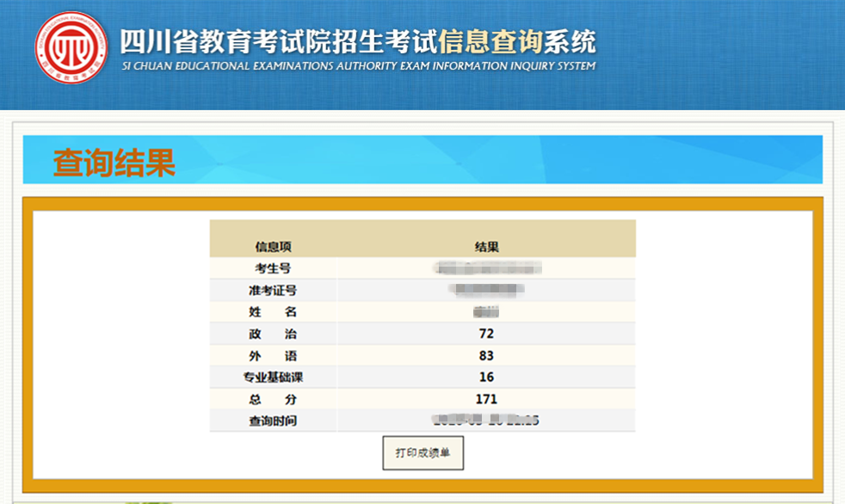The height and width of the screenshot is (504, 845).
Task: Click the 外语 score showing 83
Action: pos(485,355)
